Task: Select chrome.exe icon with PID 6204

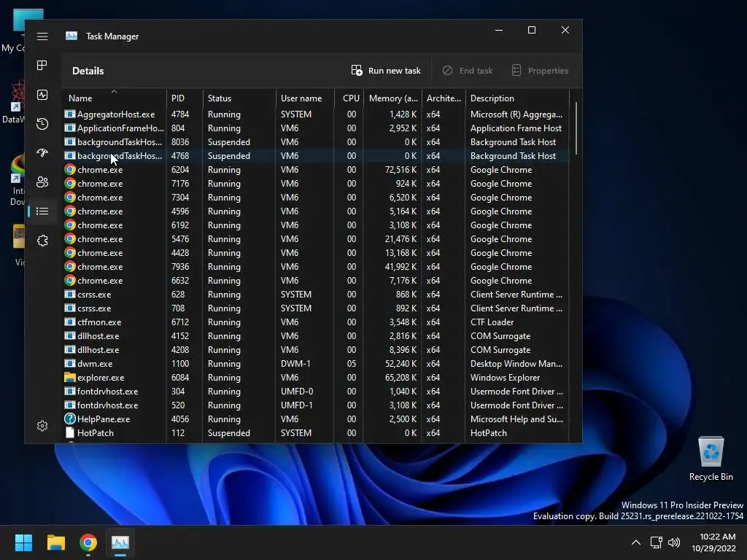Action: [x=70, y=169]
